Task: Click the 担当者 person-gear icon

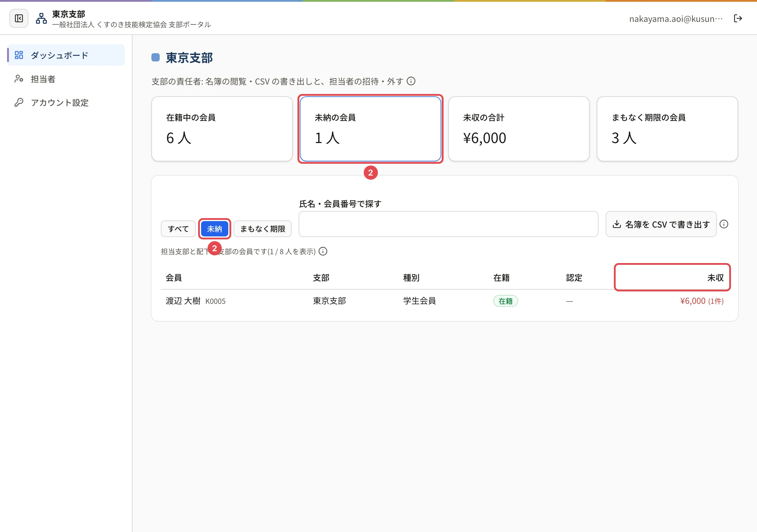Action: pyautogui.click(x=19, y=79)
